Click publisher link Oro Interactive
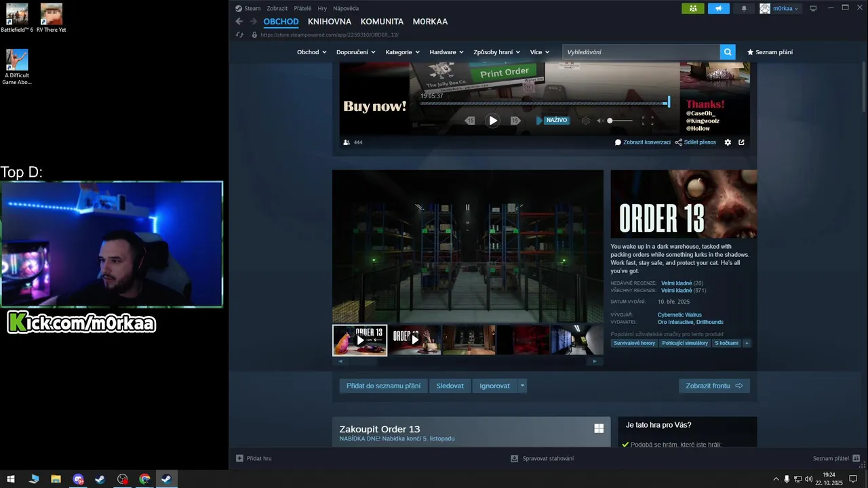The height and width of the screenshot is (488, 868). (675, 322)
